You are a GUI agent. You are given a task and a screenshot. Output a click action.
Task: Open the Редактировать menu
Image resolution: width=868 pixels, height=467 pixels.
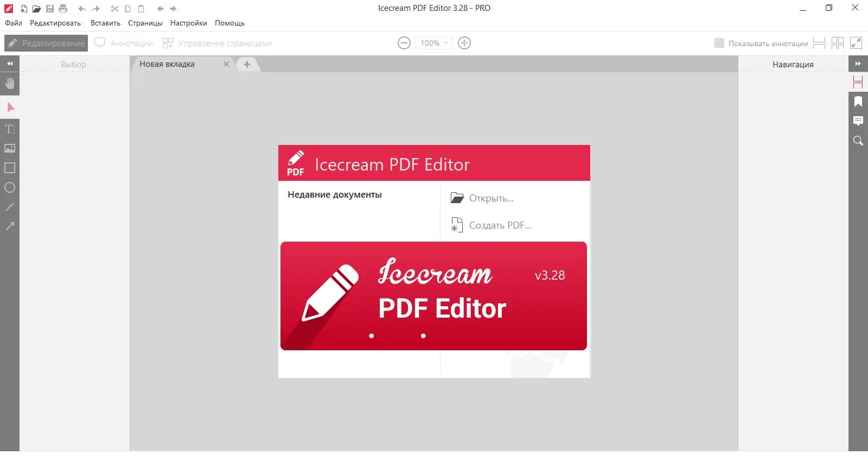pos(55,23)
